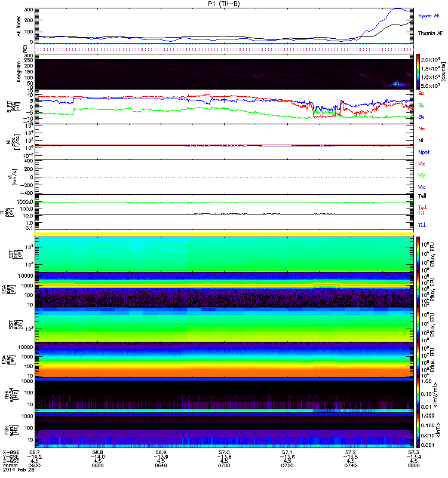Click the -400 tick on the Vi axis
The height and width of the screenshot is (478, 448).
click(x=26, y=193)
